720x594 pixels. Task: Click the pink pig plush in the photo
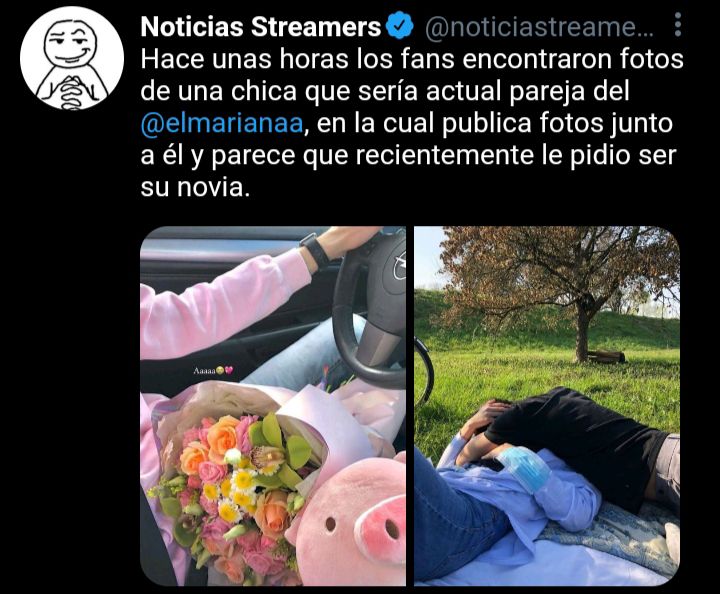pyautogui.click(x=349, y=520)
